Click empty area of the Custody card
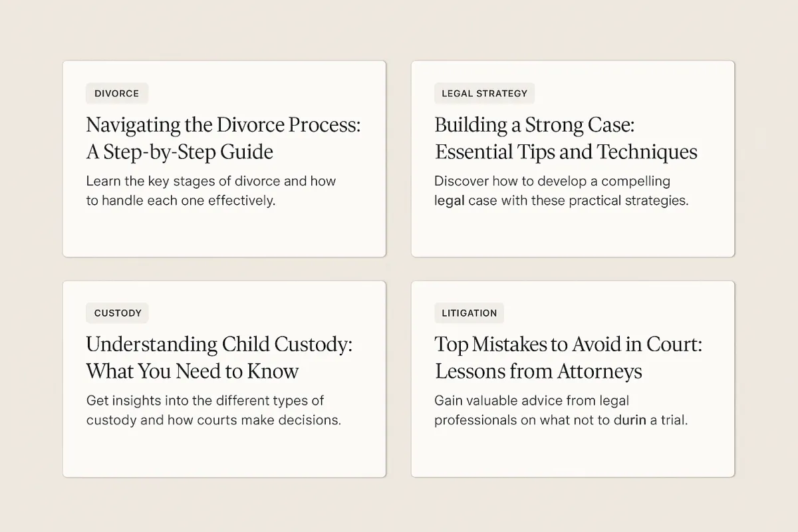Viewport: 798px width, 532px height. click(224, 454)
